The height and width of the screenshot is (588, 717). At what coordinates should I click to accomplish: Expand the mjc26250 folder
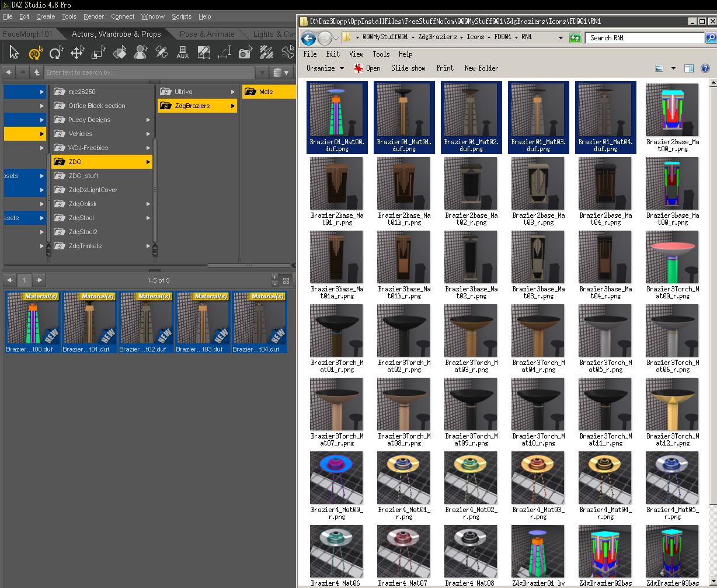coord(102,92)
